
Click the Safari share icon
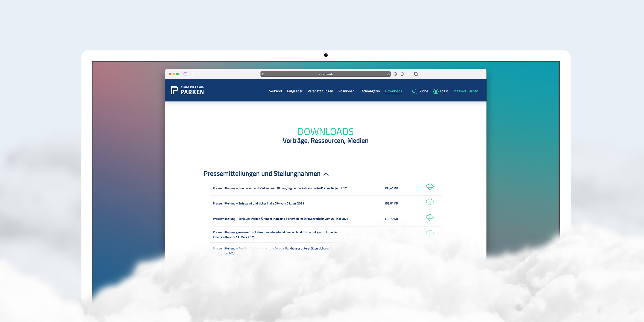(x=402, y=74)
